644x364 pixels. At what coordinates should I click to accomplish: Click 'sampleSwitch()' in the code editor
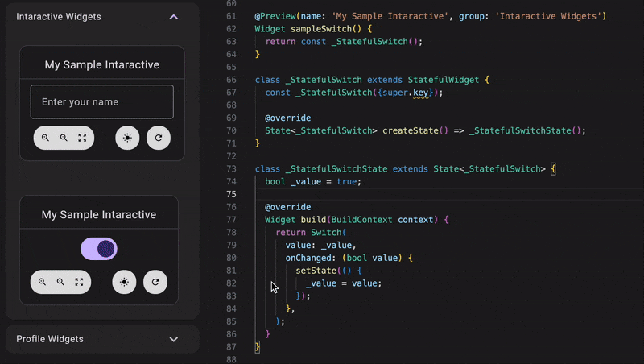coord(326,29)
